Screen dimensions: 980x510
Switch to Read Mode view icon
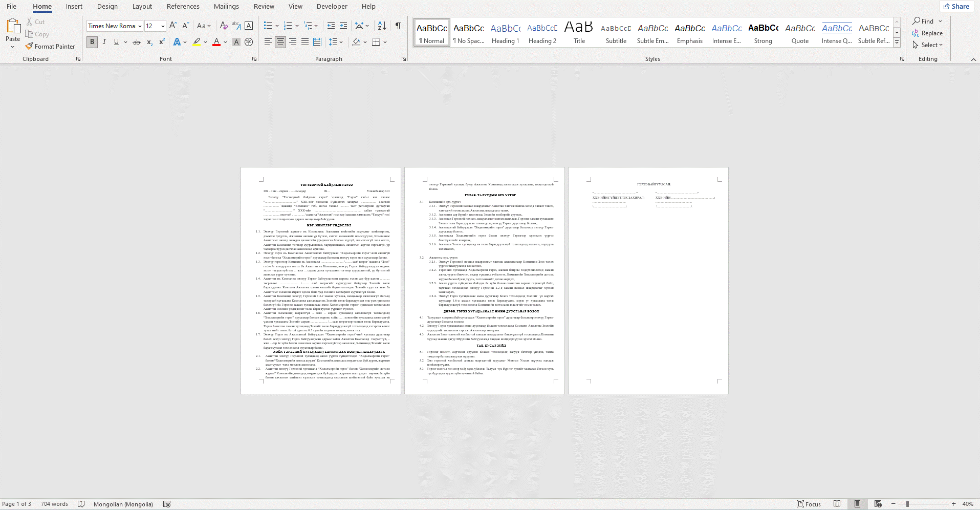tap(837, 504)
